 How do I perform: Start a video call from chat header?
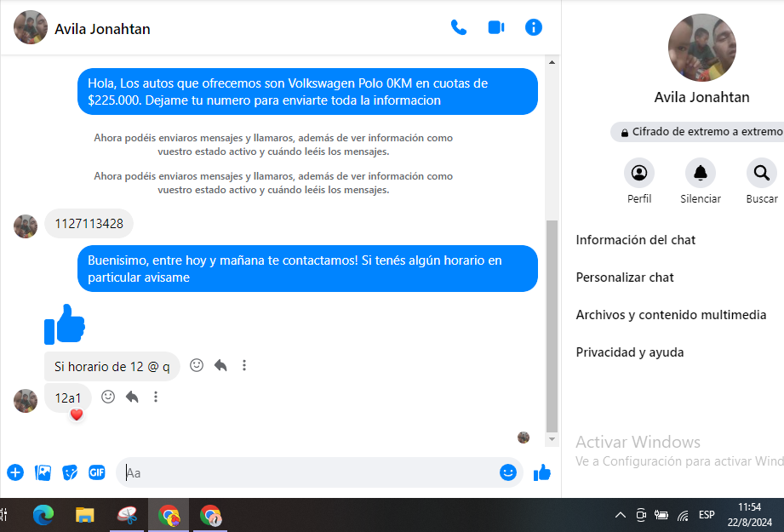point(496,27)
